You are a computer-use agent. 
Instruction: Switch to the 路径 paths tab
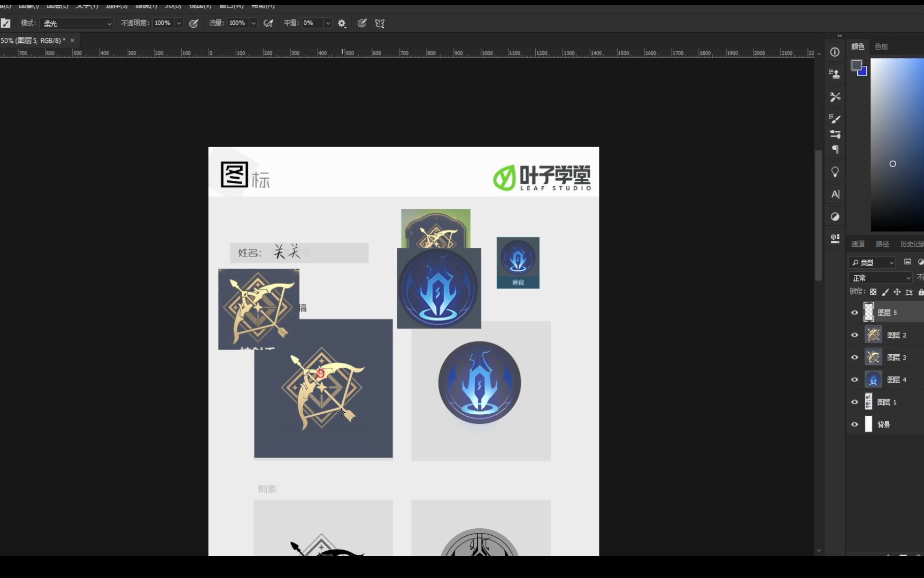[882, 244]
